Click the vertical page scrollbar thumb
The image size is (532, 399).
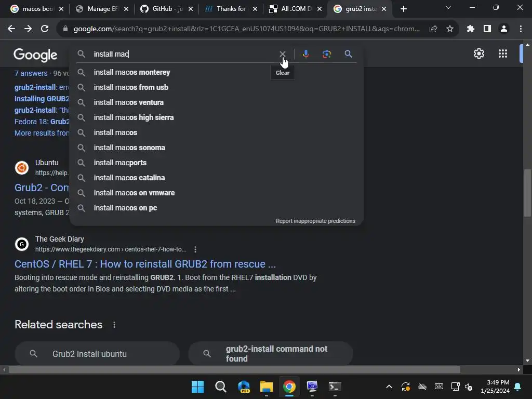[x=527, y=193]
